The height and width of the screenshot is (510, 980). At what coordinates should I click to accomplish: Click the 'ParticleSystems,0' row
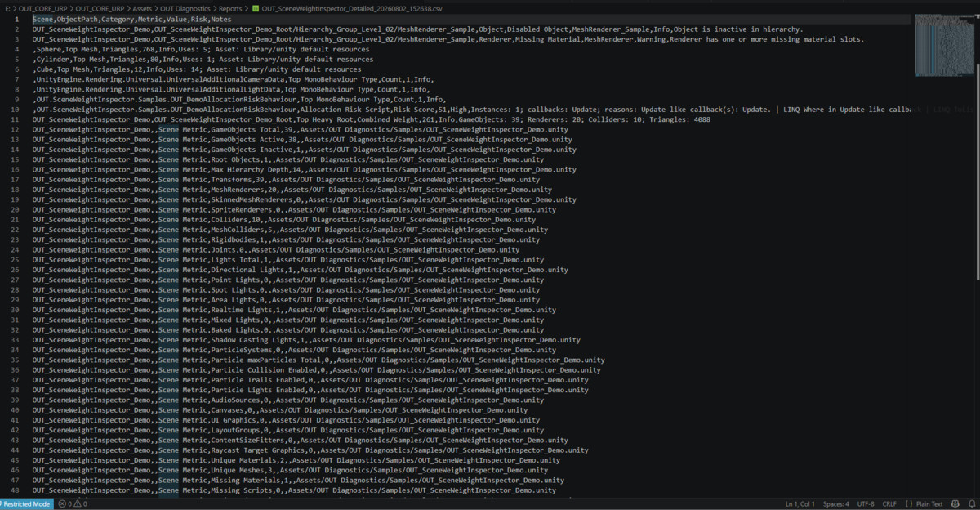tap(294, 350)
